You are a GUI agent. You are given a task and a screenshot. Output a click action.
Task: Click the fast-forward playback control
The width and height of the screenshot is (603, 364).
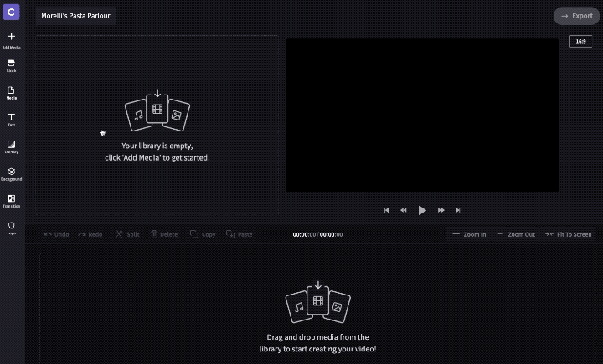(x=441, y=210)
